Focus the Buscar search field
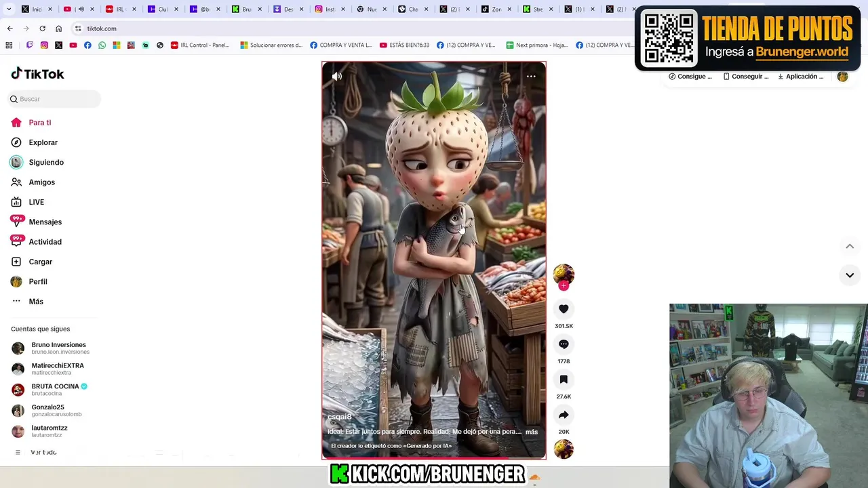868x488 pixels. coord(54,99)
